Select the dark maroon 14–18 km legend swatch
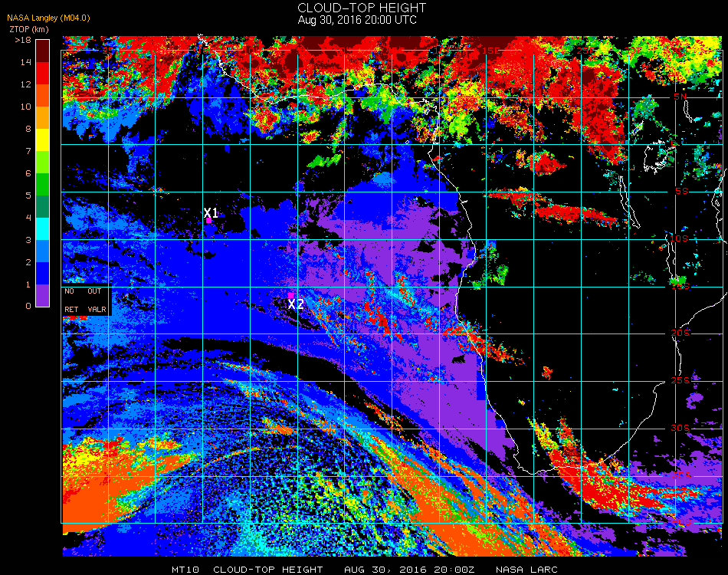The width and height of the screenshot is (728, 575). click(43, 51)
